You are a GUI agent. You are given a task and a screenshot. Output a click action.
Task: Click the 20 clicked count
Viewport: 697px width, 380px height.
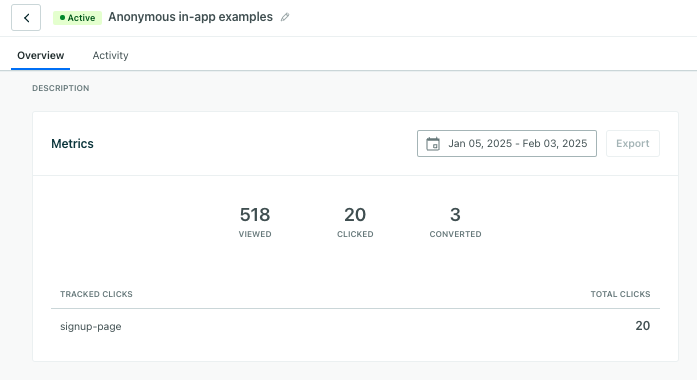click(x=355, y=215)
